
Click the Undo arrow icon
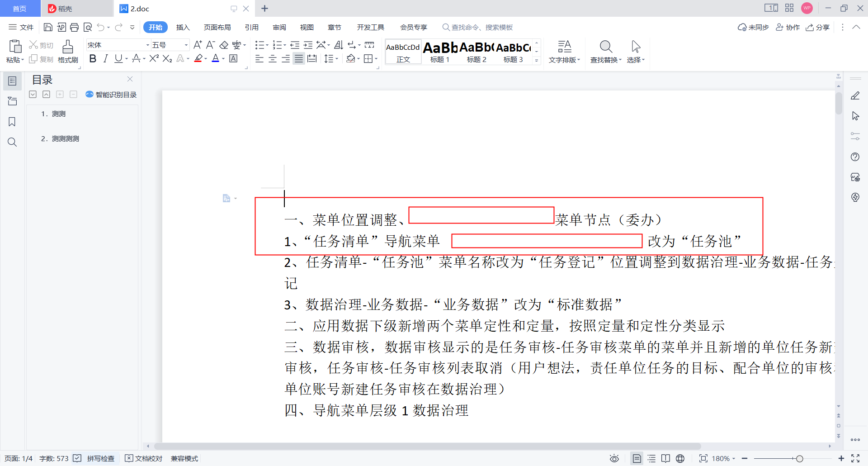100,27
